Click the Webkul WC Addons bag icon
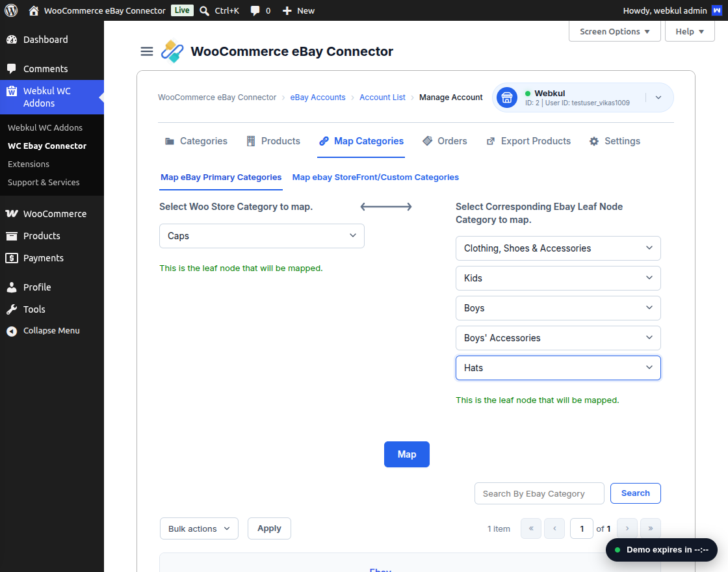728x572 pixels. [12, 91]
